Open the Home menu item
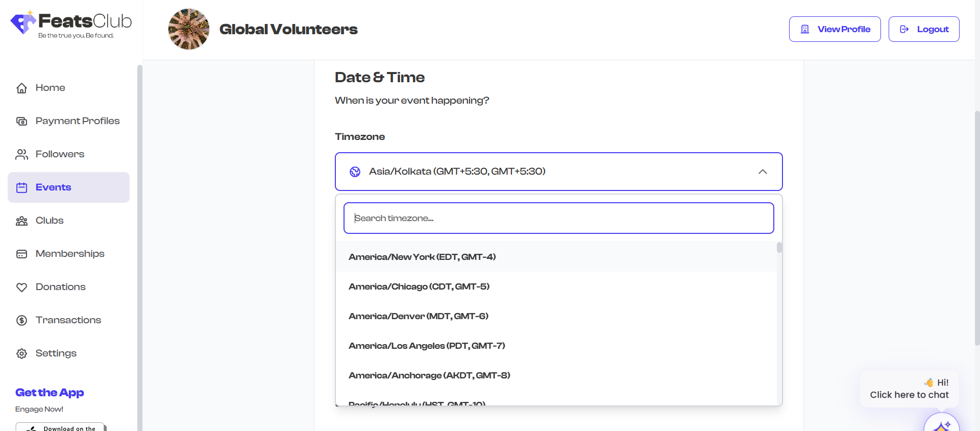Image resolution: width=980 pixels, height=431 pixels. [69, 88]
